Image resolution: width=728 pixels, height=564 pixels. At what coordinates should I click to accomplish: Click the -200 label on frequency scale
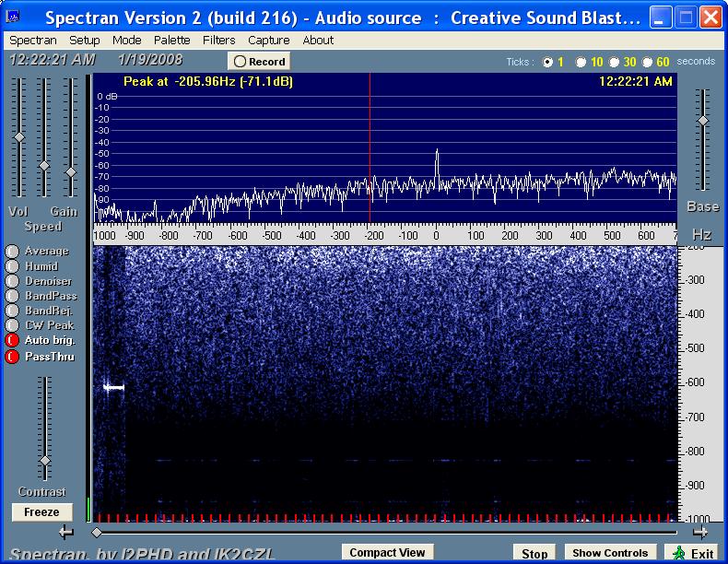click(374, 236)
